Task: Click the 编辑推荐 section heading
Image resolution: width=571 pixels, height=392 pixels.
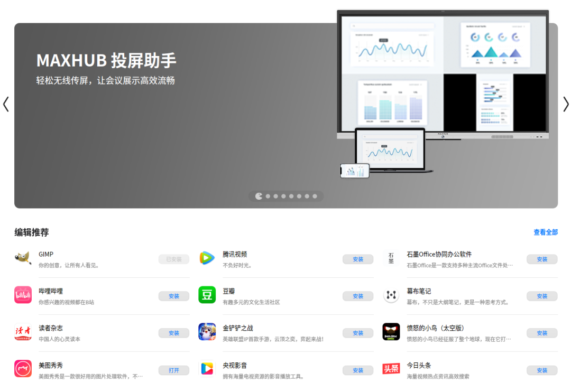Action: tap(32, 232)
